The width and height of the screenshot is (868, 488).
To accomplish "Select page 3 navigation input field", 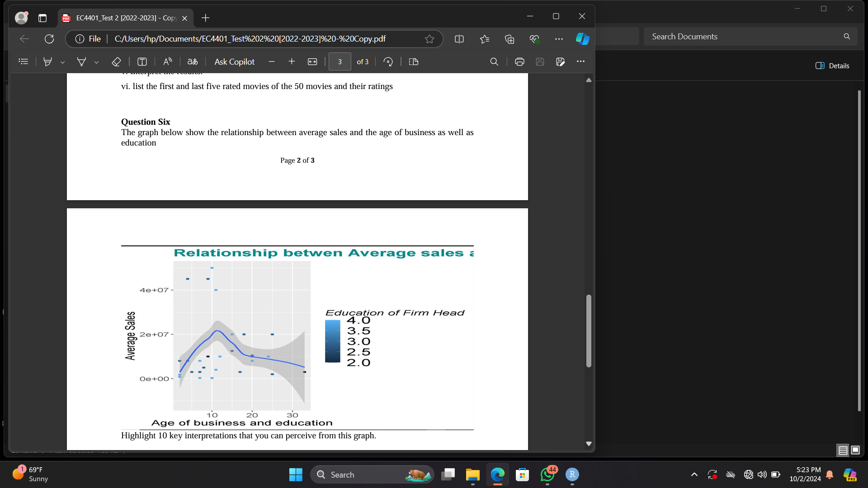I will pyautogui.click(x=340, y=61).
